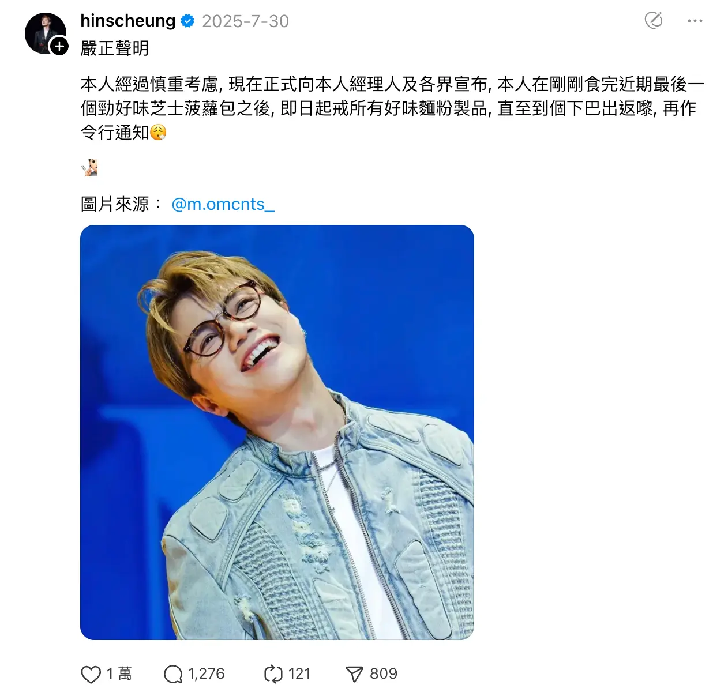Click the pencil-in-circle icon beside the more menu

tap(654, 21)
